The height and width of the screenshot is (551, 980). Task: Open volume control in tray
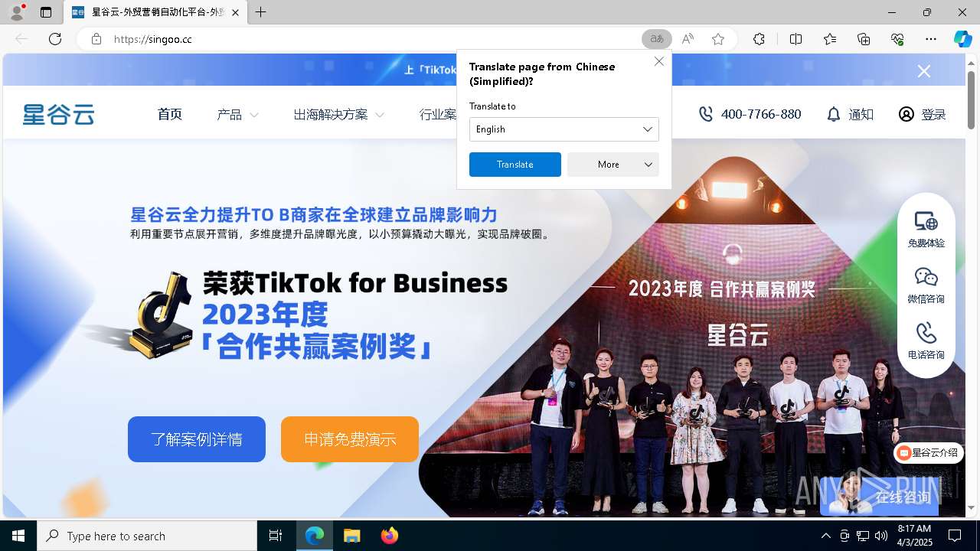pyautogui.click(x=880, y=536)
